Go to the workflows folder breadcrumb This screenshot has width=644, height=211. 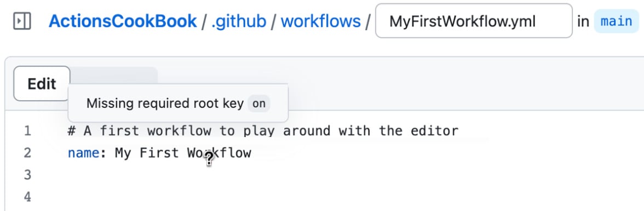tap(320, 21)
